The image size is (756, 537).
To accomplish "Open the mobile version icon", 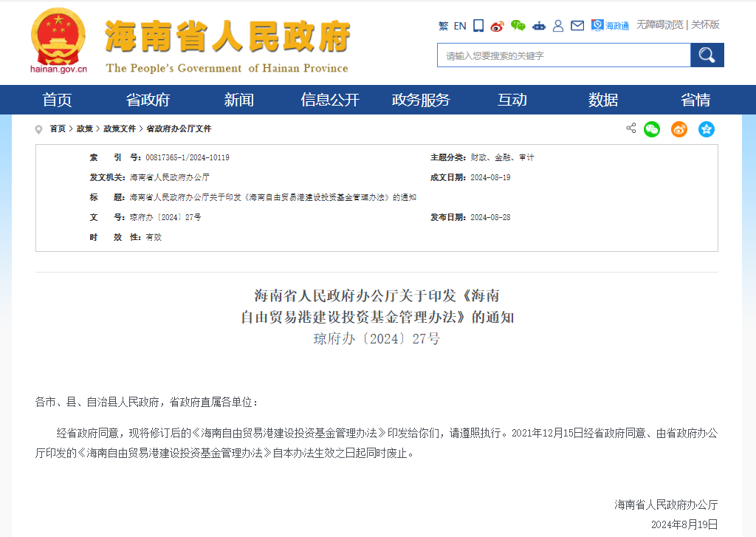I will tap(477, 24).
